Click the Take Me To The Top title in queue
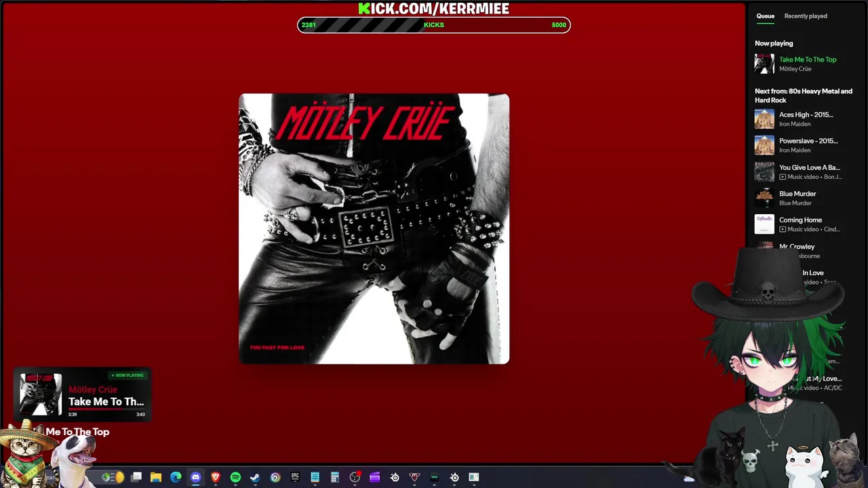The height and width of the screenshot is (488, 868). pos(808,60)
